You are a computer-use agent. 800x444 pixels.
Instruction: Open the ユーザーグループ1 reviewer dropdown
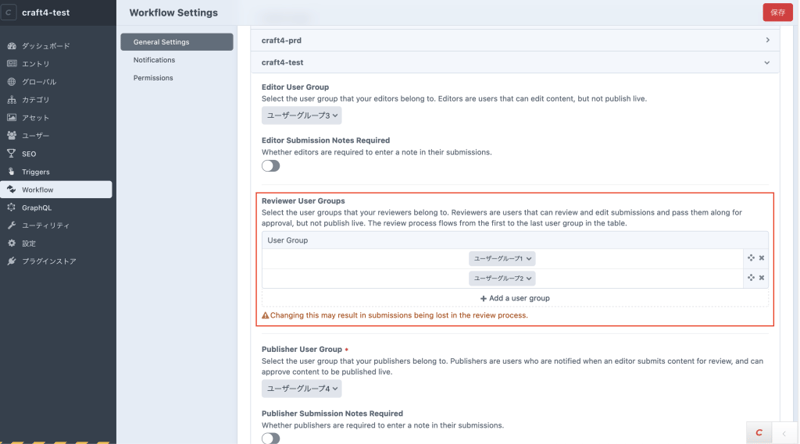coord(502,258)
